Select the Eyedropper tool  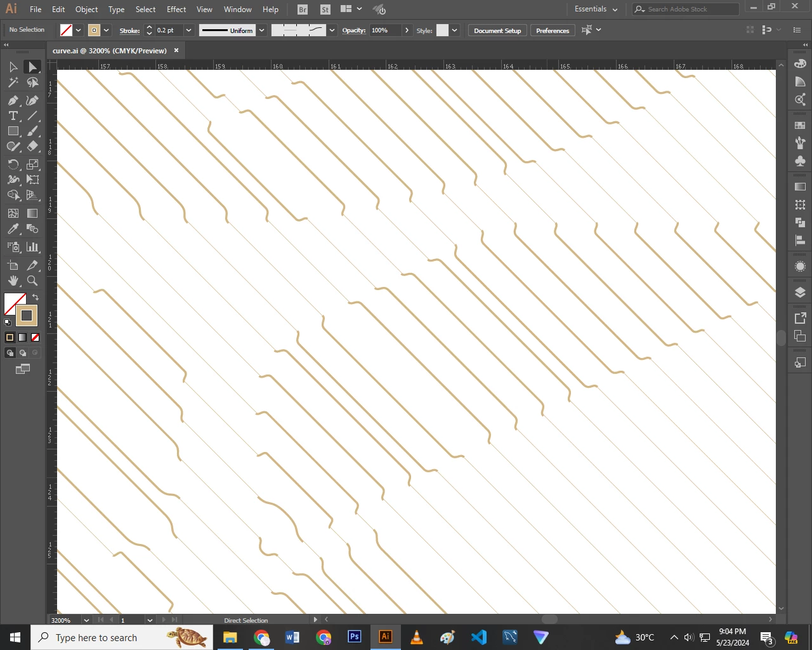pyautogui.click(x=13, y=229)
